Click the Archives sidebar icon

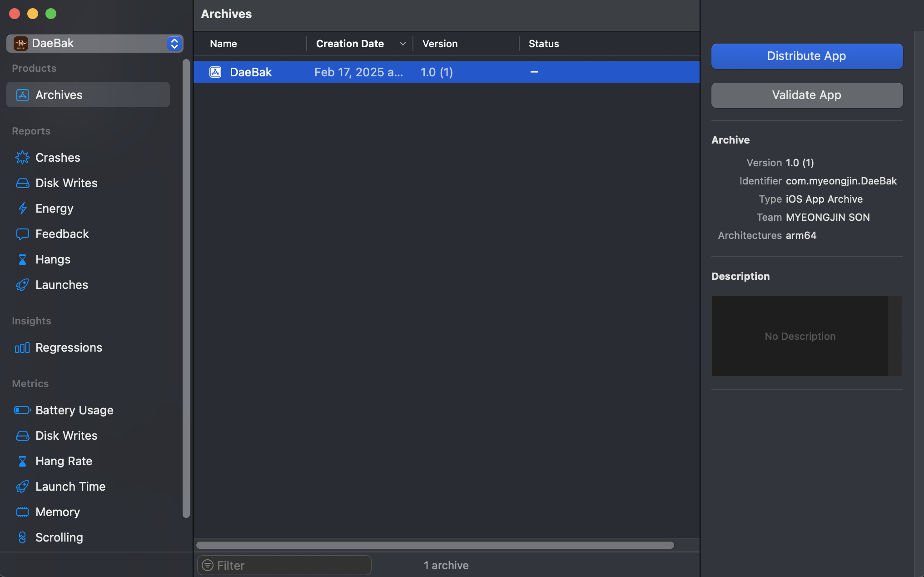pos(22,95)
